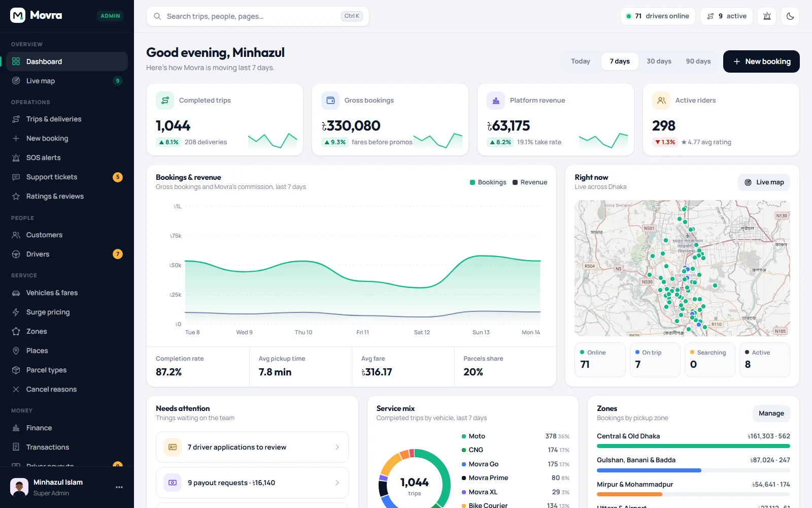This screenshot has width=812, height=508.
Task: Click the Online 71 status card
Action: point(600,360)
